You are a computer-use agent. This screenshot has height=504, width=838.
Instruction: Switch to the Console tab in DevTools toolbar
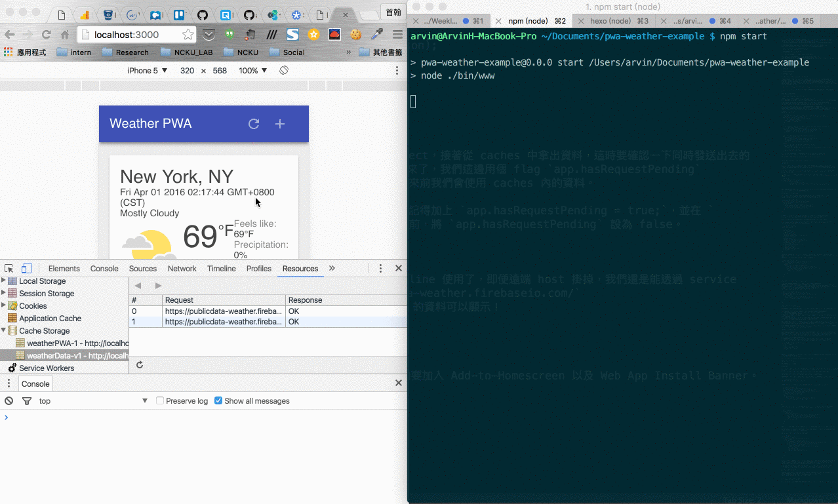[104, 269]
